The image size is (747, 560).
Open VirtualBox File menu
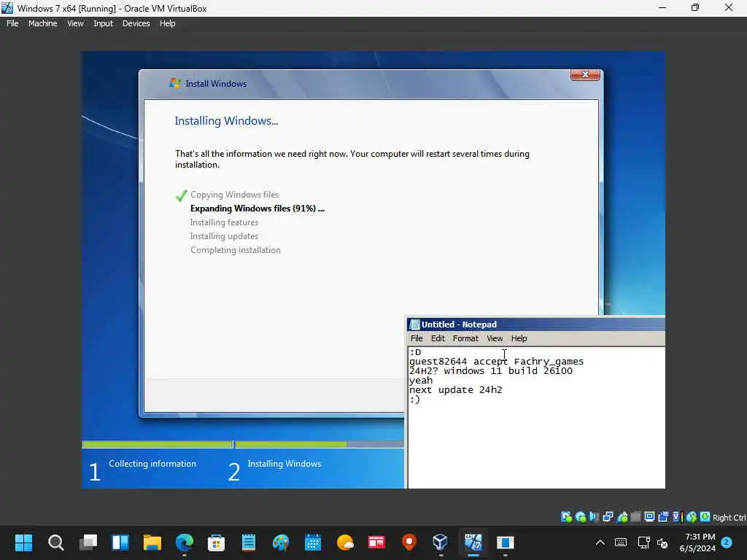12,23
